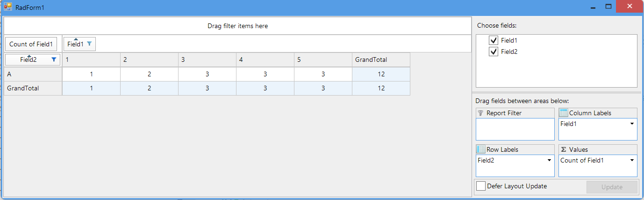Click the filter funnel icon on Field2 row header
The image size is (644, 200).
pos(54,59)
